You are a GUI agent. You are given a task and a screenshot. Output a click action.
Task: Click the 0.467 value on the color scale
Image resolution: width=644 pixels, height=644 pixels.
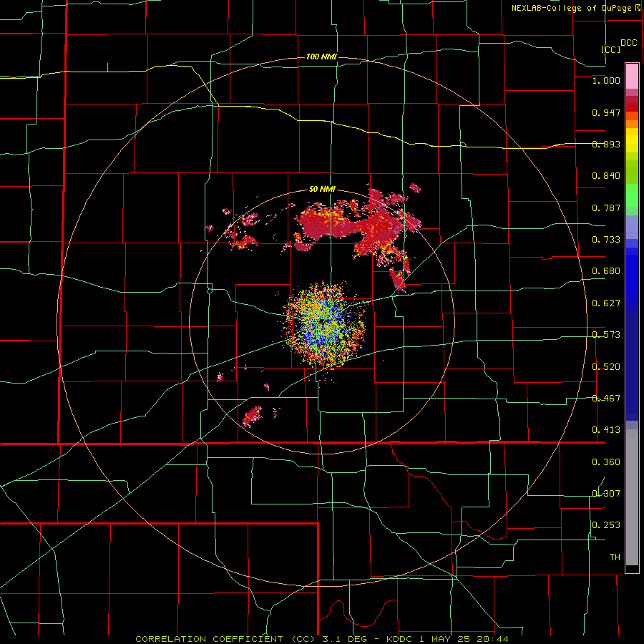606,399
